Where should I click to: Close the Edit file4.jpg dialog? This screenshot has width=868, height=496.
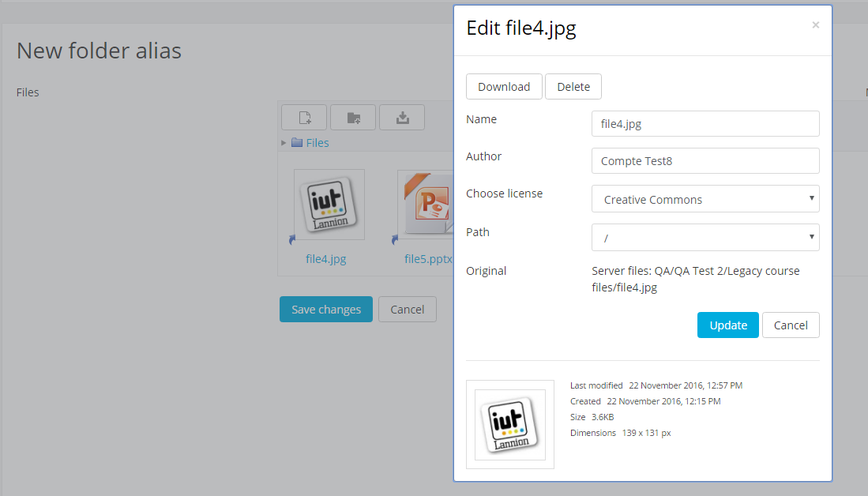pyautogui.click(x=815, y=25)
